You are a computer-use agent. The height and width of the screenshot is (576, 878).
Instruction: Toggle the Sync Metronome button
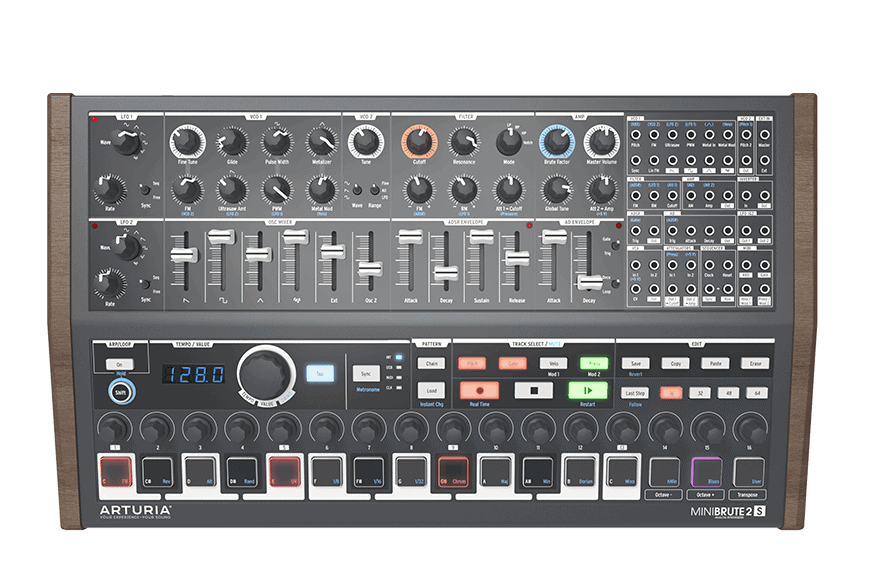(366, 373)
